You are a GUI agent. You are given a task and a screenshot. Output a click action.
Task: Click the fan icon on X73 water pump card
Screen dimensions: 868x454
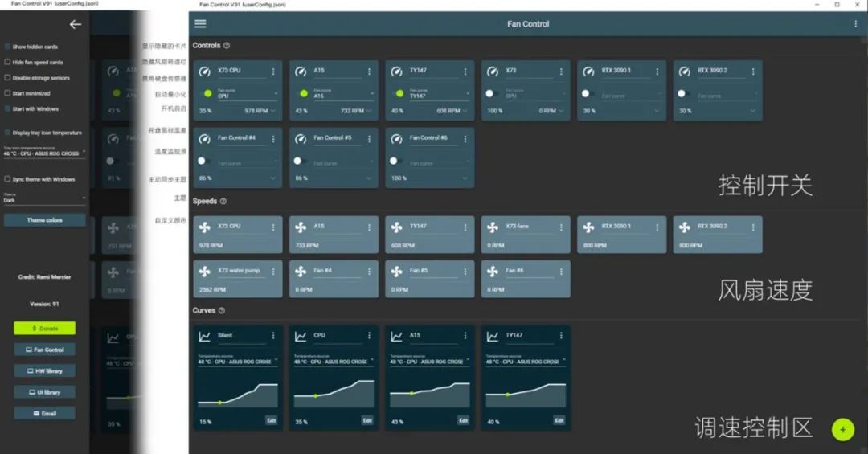pyautogui.click(x=205, y=272)
